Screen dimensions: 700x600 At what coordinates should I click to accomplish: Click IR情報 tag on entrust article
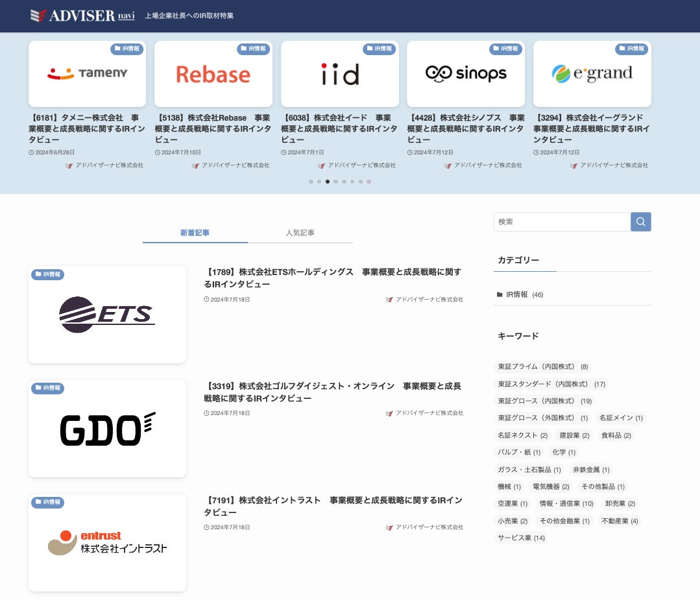48,502
